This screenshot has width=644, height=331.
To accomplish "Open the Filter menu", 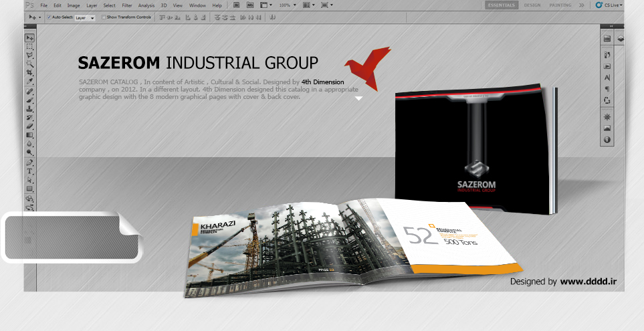I will 127,6.
